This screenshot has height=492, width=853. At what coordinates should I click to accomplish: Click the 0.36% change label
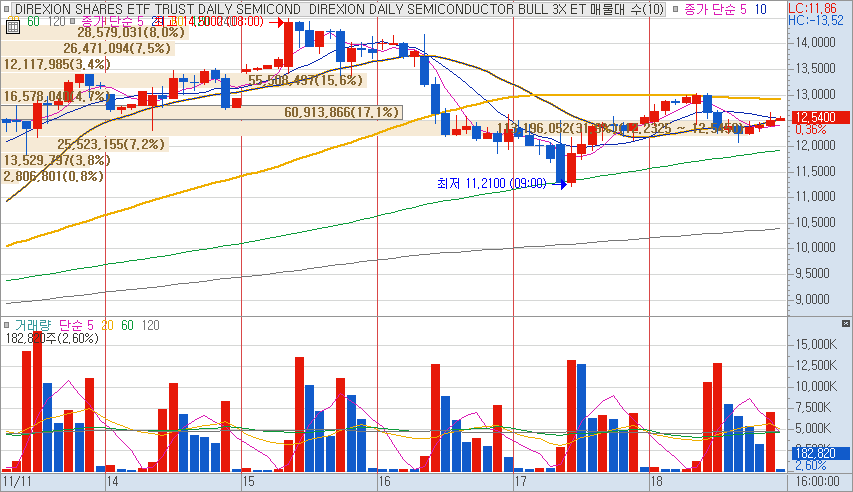click(x=810, y=130)
